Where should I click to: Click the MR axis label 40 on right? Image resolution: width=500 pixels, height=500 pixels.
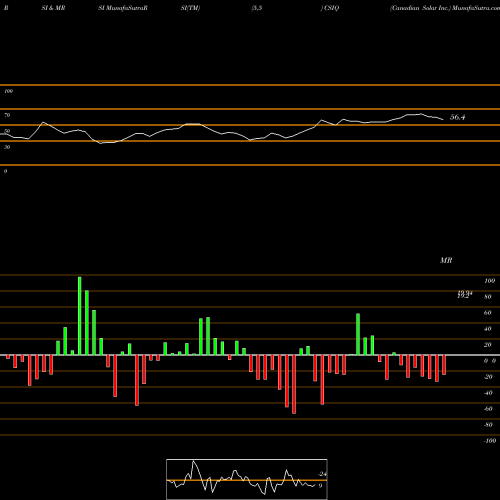pos(488,329)
